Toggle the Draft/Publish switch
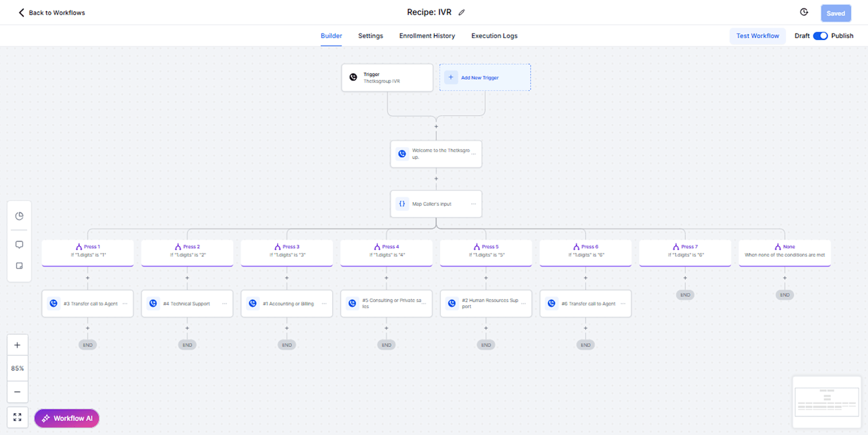 pyautogui.click(x=821, y=36)
